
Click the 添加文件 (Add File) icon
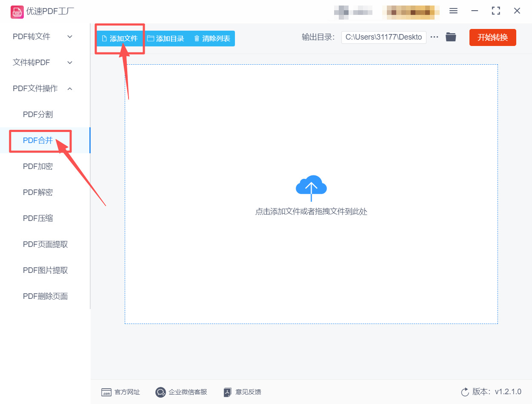[x=104, y=38]
